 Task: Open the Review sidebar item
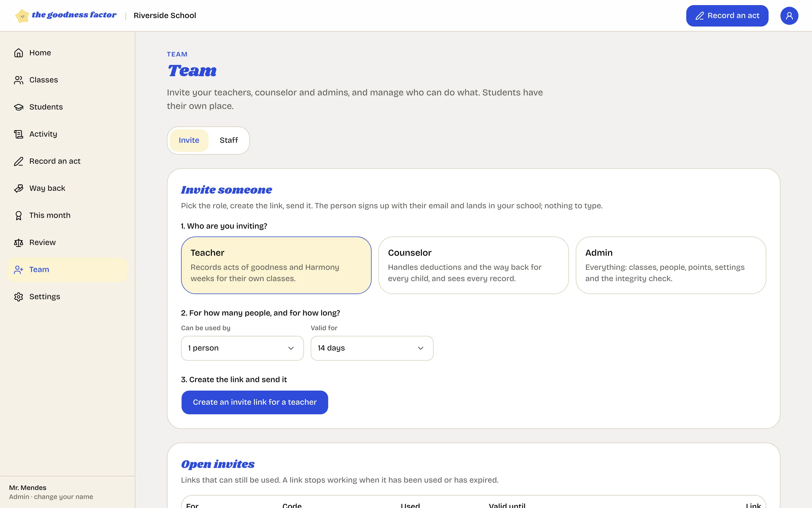(x=67, y=243)
